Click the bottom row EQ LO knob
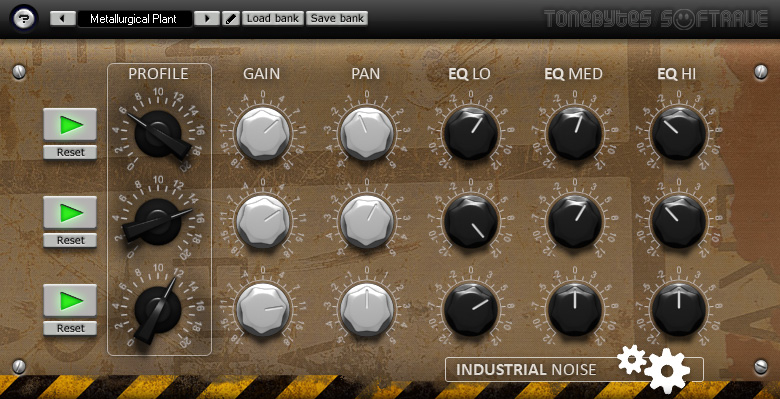780x399 pixels. pyautogui.click(x=471, y=309)
